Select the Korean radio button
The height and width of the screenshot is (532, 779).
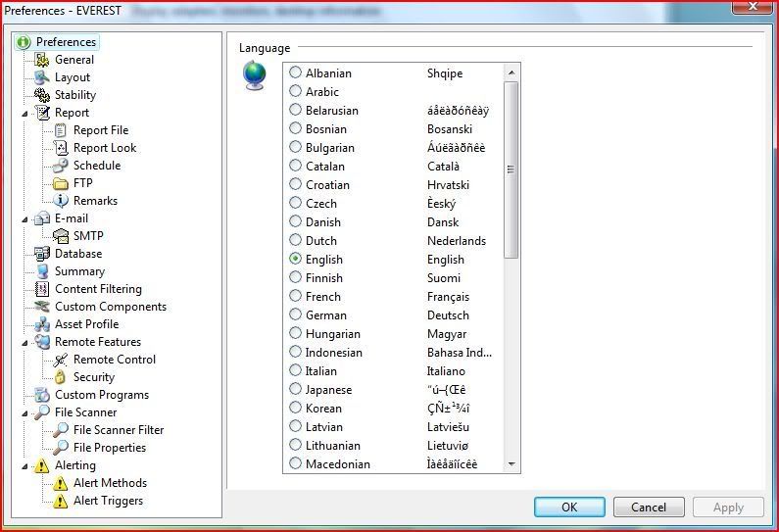click(295, 408)
